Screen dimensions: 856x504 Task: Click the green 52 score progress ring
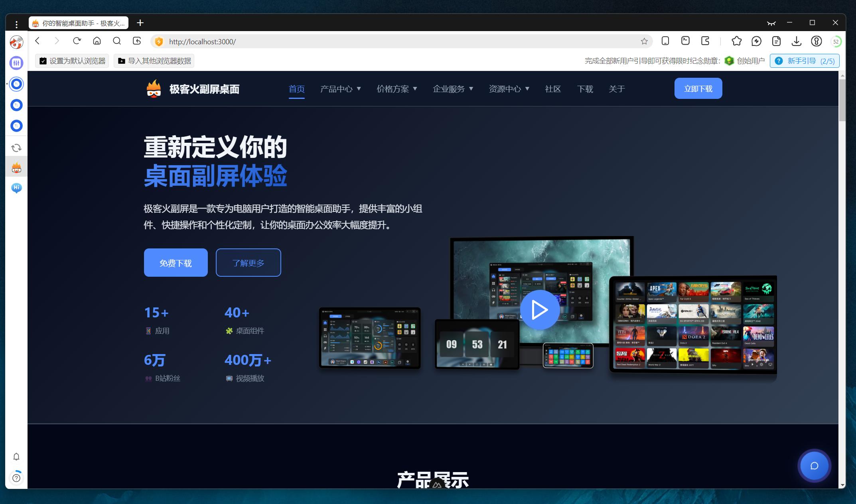836,41
